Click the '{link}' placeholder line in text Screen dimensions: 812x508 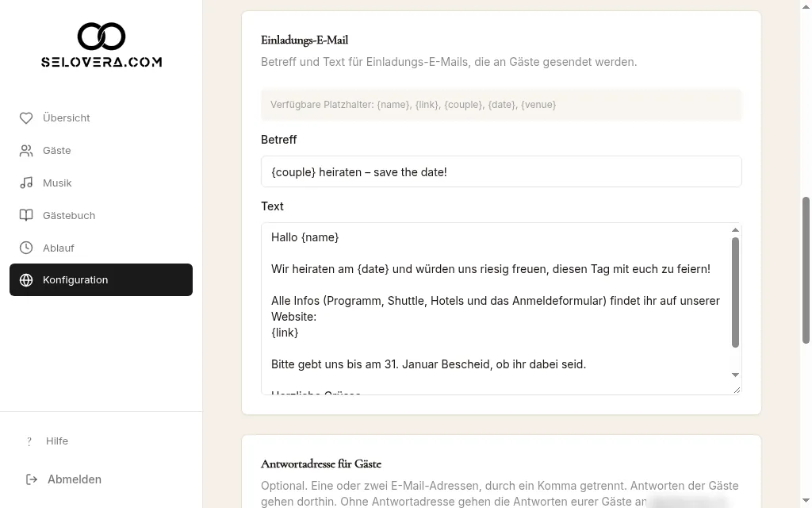[285, 333]
